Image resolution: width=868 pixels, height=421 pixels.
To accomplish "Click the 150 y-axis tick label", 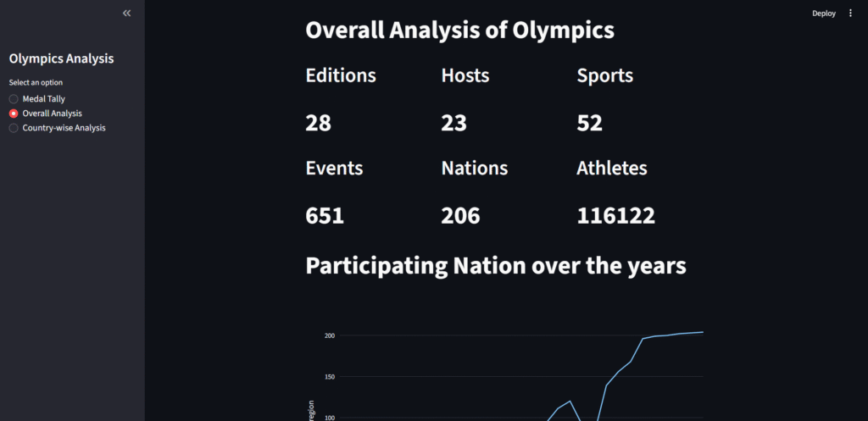I will (x=329, y=377).
